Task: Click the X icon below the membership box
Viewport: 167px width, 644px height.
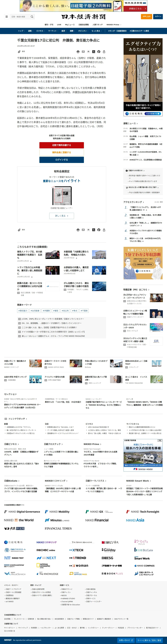Action: [x=94, y=230]
